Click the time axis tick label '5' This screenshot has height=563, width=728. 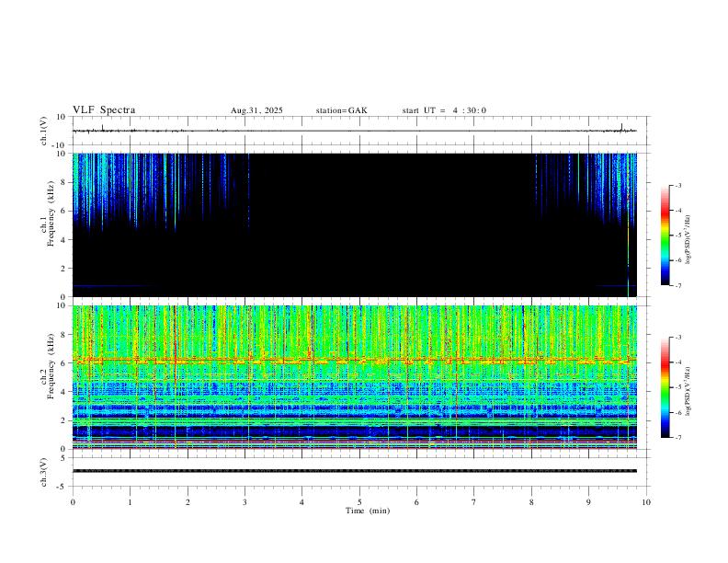(x=359, y=502)
